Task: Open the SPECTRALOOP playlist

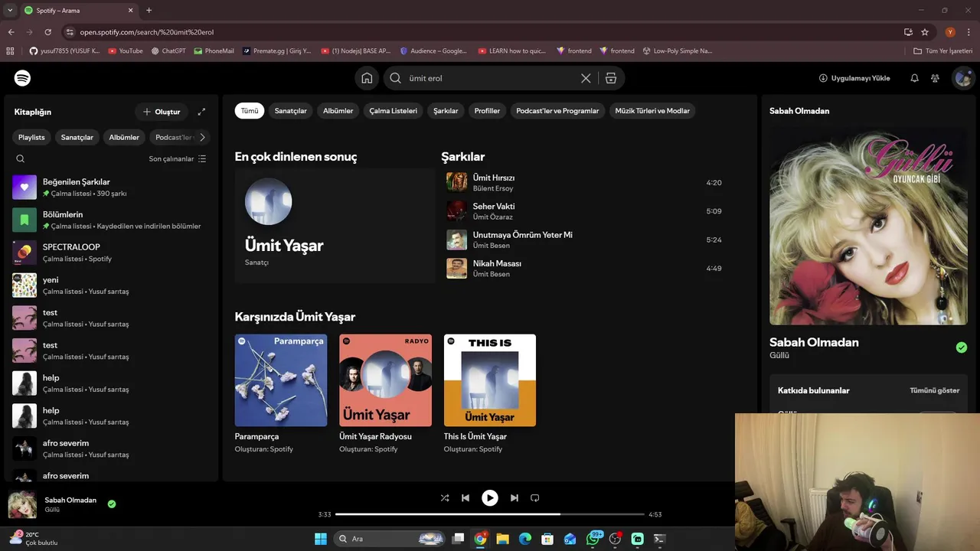Action: pos(110,253)
